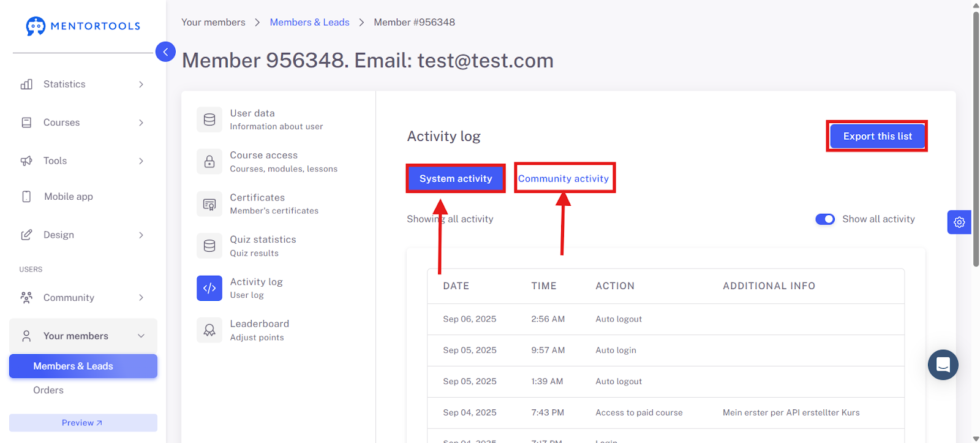980x443 pixels.
Task: Click the Export this list button
Action: click(x=877, y=136)
